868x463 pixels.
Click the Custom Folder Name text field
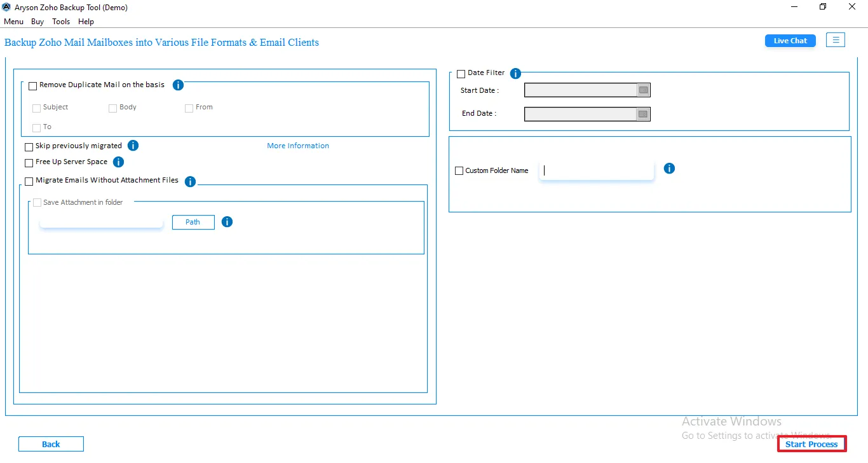pos(597,170)
